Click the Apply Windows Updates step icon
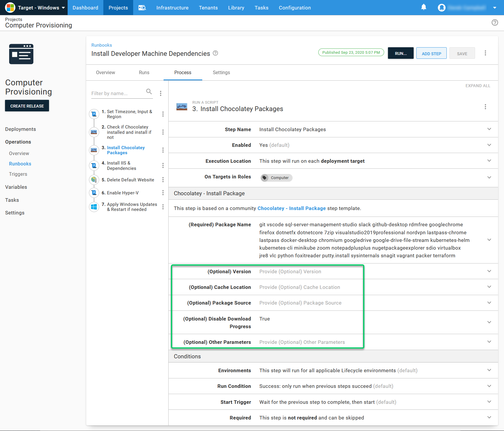504x431 pixels. point(94,207)
